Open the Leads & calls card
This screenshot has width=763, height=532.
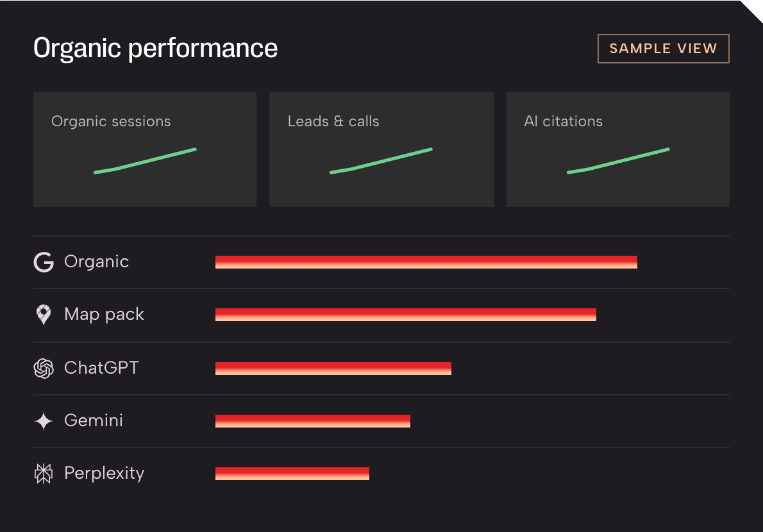pyautogui.click(x=382, y=149)
